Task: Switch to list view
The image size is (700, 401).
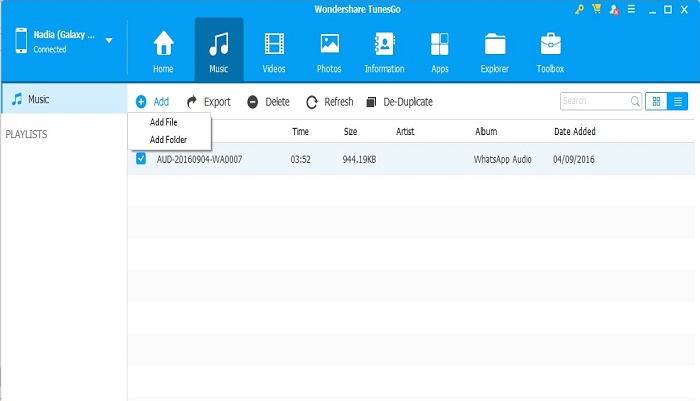Action: tap(678, 101)
